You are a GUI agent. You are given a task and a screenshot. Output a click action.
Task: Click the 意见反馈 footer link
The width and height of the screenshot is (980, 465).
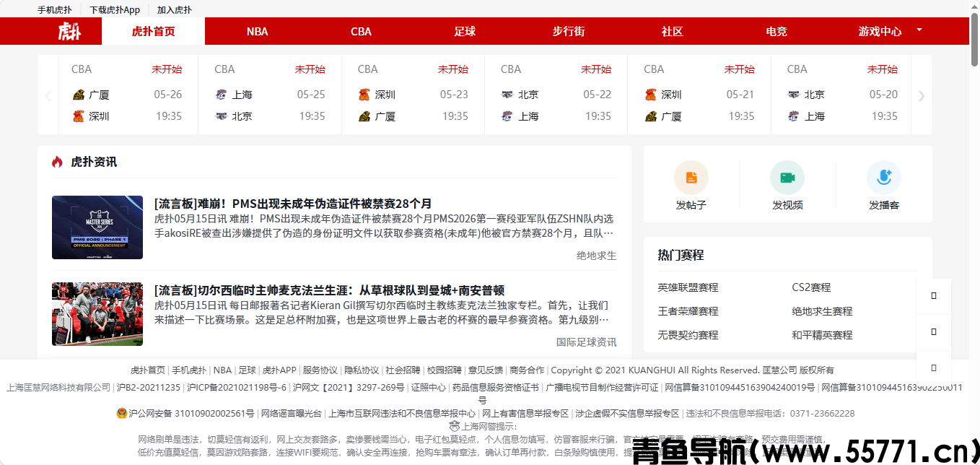tap(486, 370)
